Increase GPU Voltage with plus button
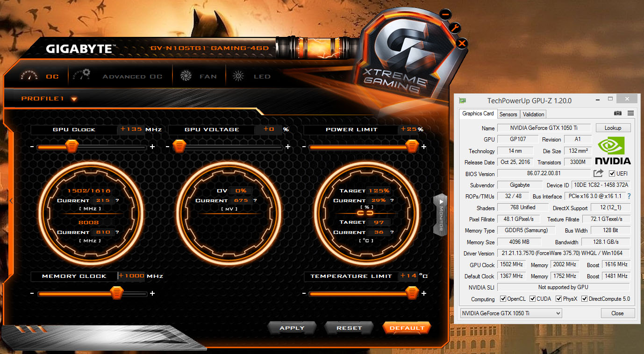 point(288,147)
